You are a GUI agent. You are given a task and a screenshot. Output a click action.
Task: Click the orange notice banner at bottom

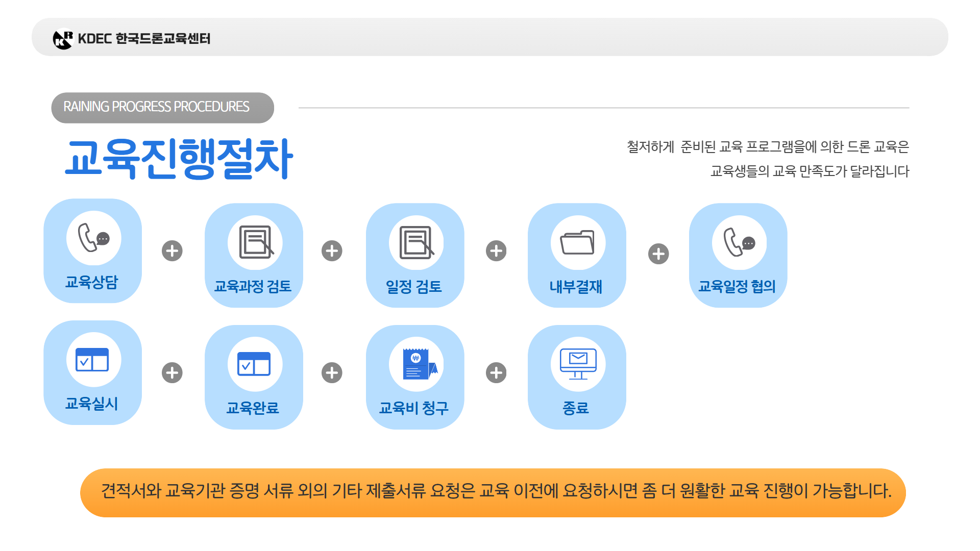(490, 492)
